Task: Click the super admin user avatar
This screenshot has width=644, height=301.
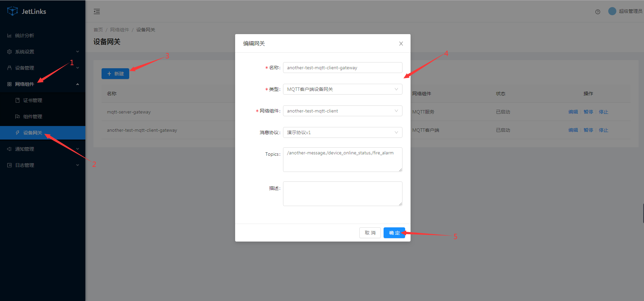Action: coord(612,11)
